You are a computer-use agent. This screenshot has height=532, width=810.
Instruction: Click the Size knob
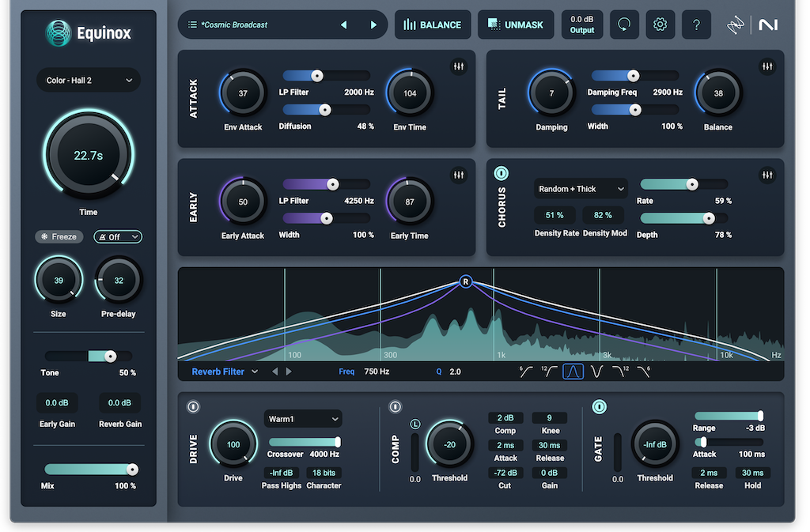59,280
